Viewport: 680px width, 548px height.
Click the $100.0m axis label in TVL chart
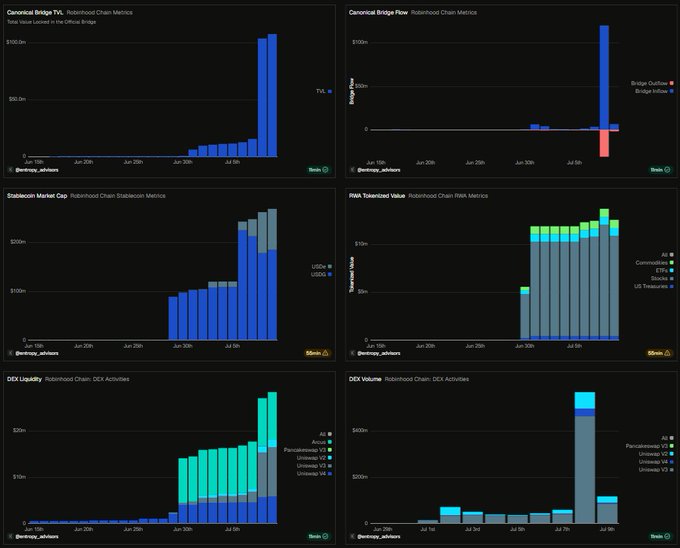pyautogui.click(x=16, y=42)
